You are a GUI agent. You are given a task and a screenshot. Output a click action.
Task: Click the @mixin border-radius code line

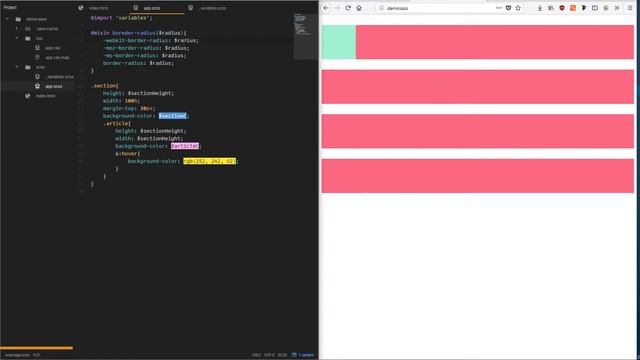point(138,33)
